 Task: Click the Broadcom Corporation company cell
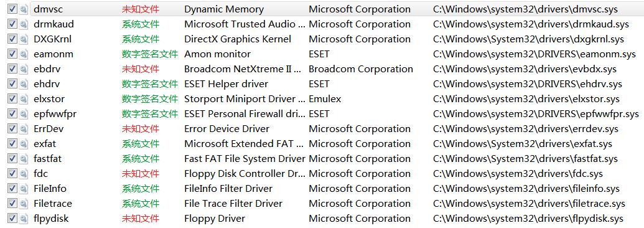tap(361, 69)
